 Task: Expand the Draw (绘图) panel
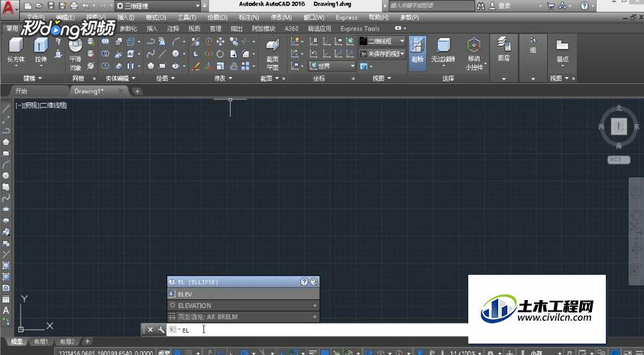166,78
